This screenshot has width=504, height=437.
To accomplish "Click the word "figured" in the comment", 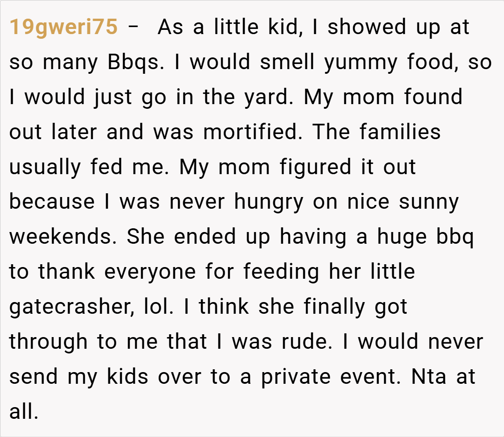I will pos(315,167).
